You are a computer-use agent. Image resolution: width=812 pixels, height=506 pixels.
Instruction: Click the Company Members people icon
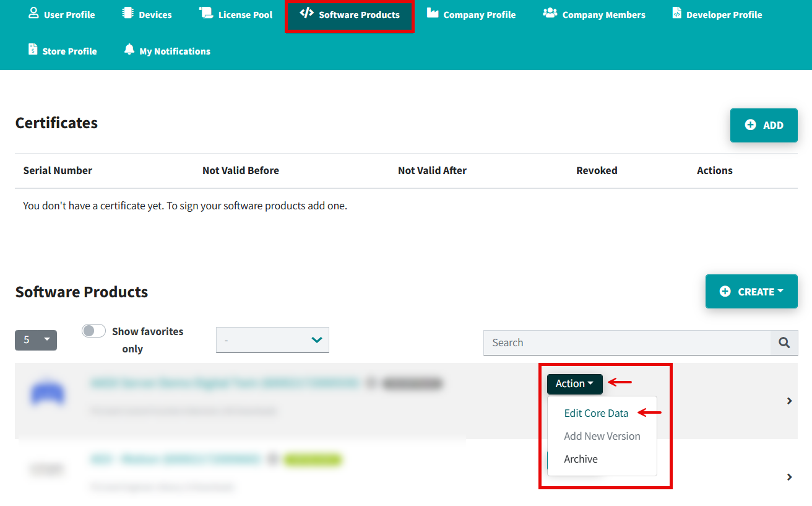pyautogui.click(x=550, y=13)
